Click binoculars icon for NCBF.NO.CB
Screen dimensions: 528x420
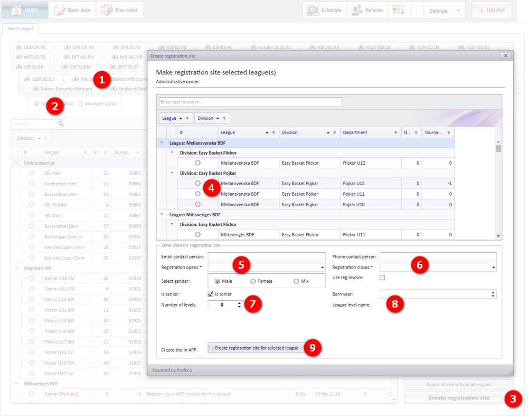tap(361, 47)
